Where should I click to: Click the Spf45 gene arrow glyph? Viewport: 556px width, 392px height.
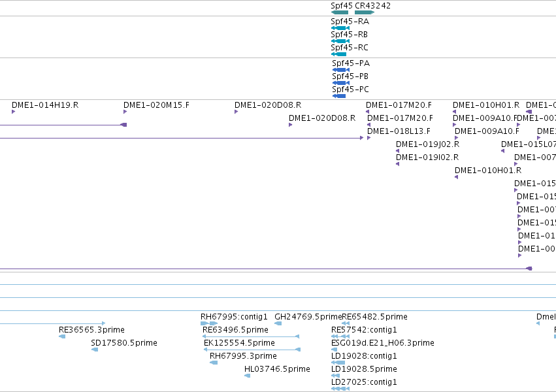[340, 12]
